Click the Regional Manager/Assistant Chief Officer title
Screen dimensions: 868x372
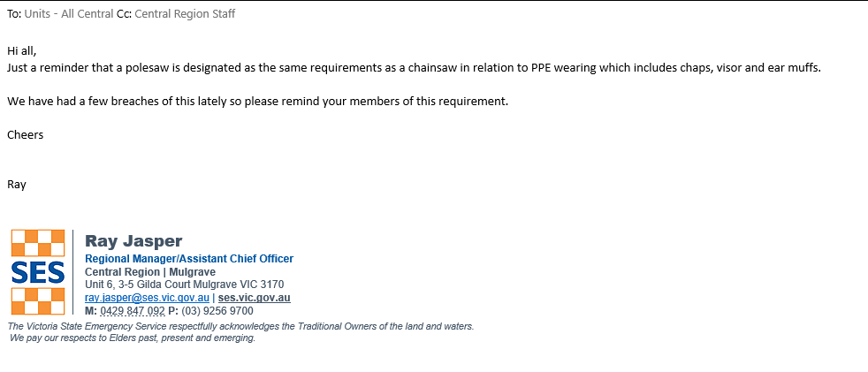pyautogui.click(x=189, y=259)
